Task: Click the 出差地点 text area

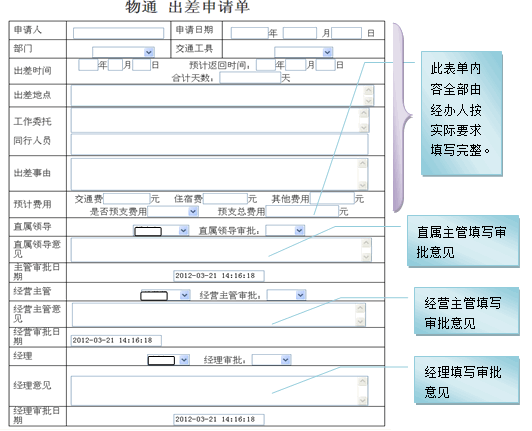Action: (x=222, y=96)
